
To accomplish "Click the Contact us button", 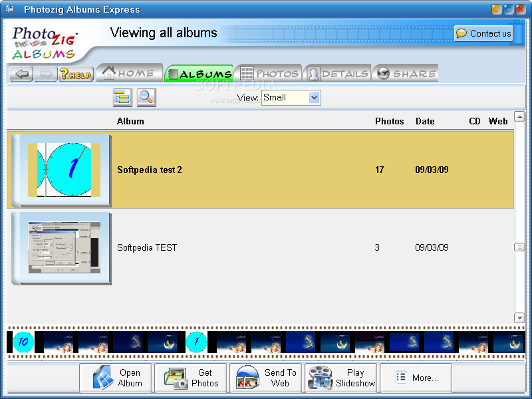I will [x=483, y=33].
